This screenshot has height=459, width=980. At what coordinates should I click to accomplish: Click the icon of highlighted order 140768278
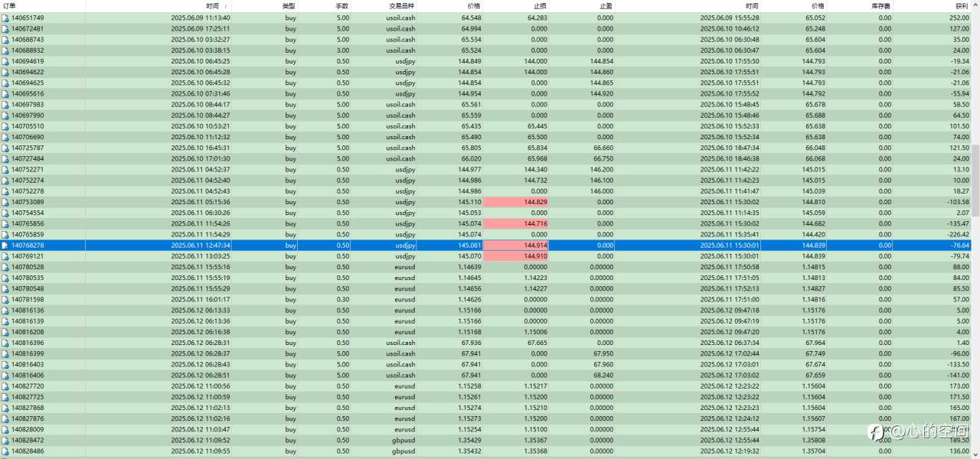[x=5, y=246]
